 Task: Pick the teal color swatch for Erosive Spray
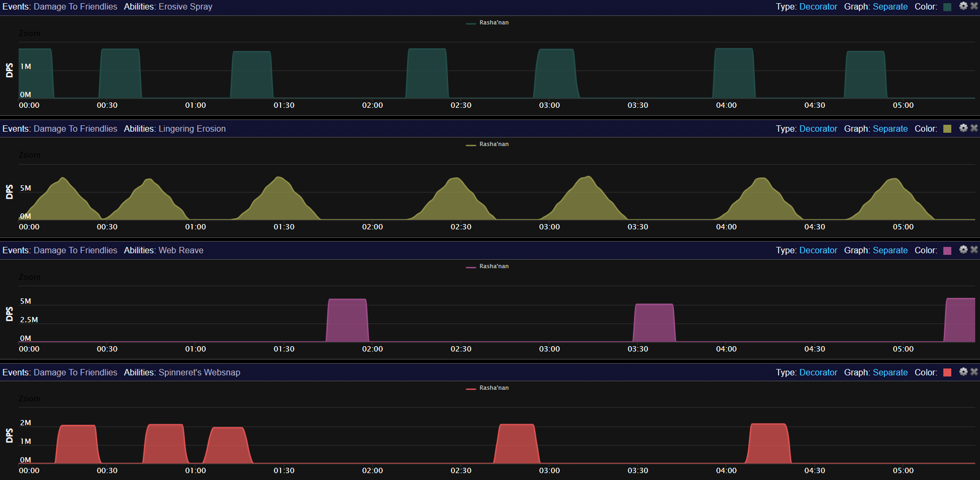click(947, 7)
